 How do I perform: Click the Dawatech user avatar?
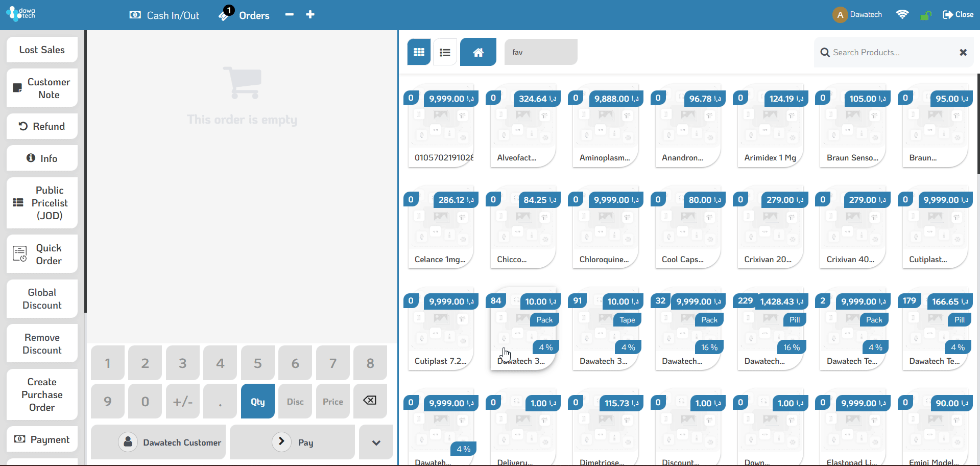(x=840, y=15)
